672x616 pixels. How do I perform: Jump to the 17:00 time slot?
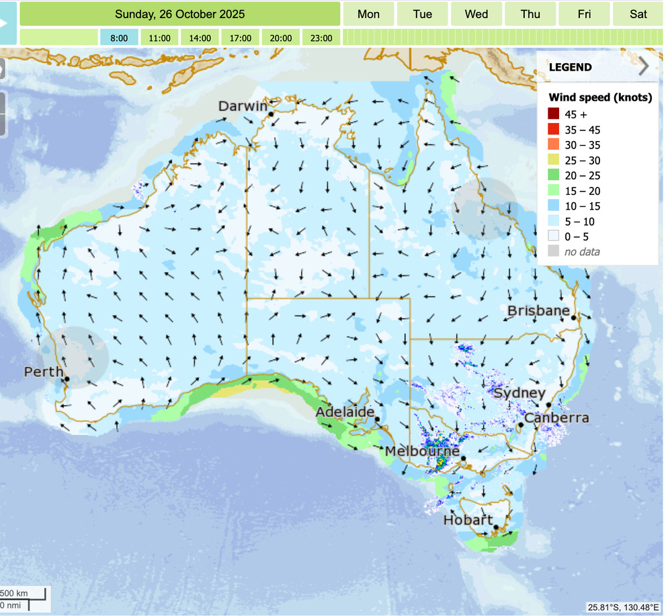[240, 38]
